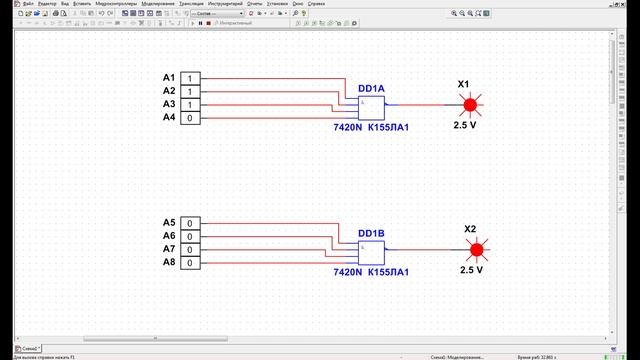Click the 2.5 V label under X1
This screenshot has height=360, width=640.
465,125
